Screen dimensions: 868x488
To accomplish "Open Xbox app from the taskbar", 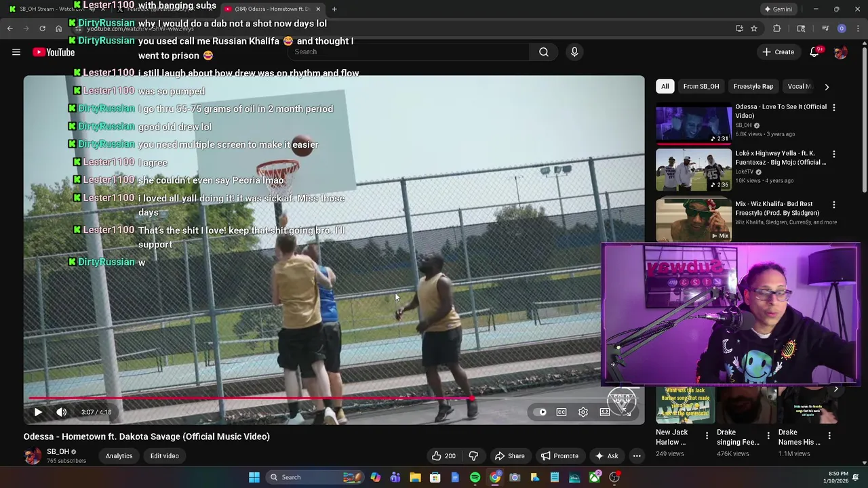I will tap(595, 477).
